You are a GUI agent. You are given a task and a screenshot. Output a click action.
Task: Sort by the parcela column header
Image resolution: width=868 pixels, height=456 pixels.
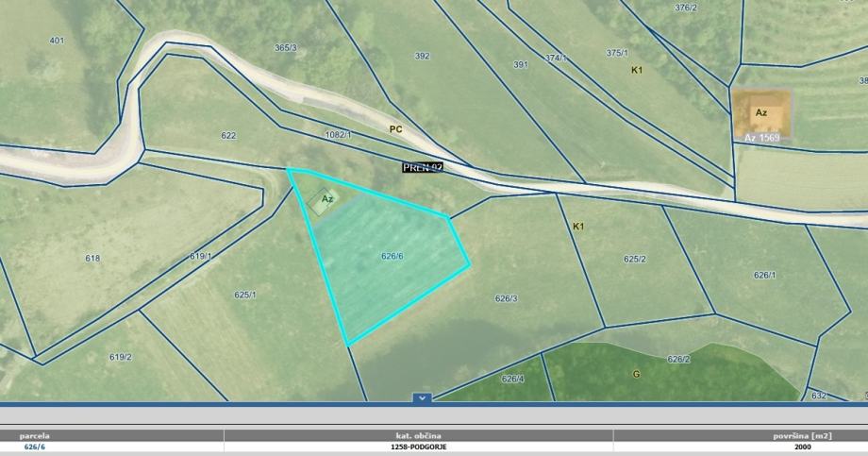[34, 435]
